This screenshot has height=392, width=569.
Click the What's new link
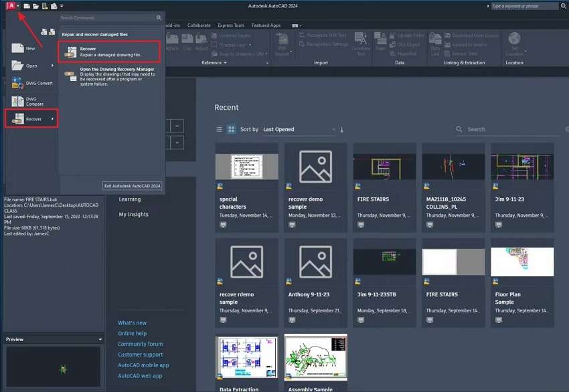click(132, 322)
